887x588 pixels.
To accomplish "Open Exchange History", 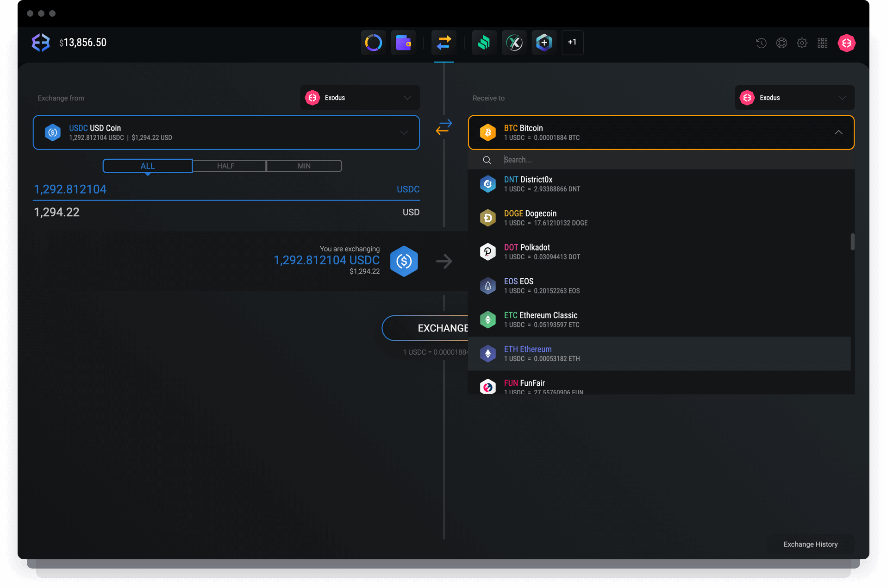I will [810, 544].
